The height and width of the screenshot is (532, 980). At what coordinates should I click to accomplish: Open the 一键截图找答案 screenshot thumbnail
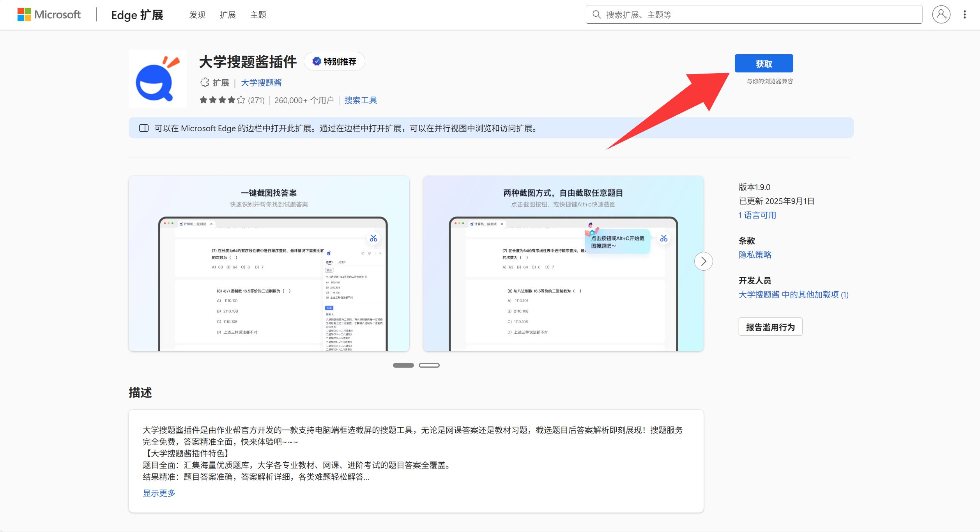point(269,264)
